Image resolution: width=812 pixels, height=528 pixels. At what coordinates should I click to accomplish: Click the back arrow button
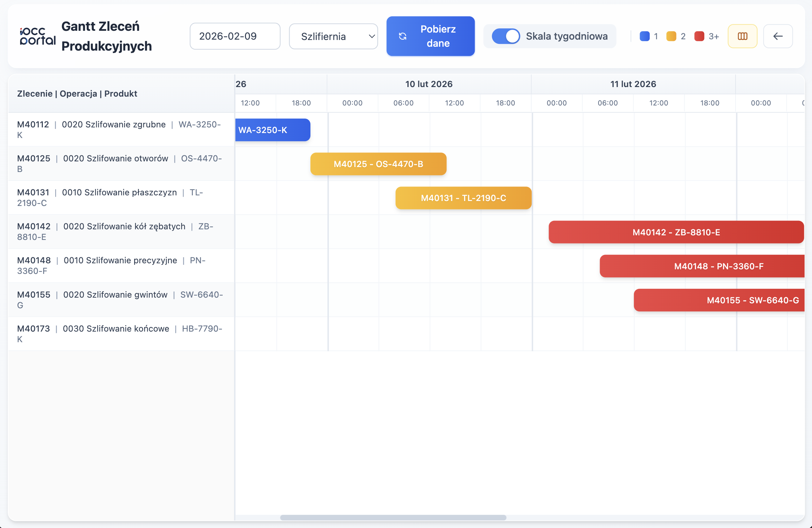coord(778,36)
